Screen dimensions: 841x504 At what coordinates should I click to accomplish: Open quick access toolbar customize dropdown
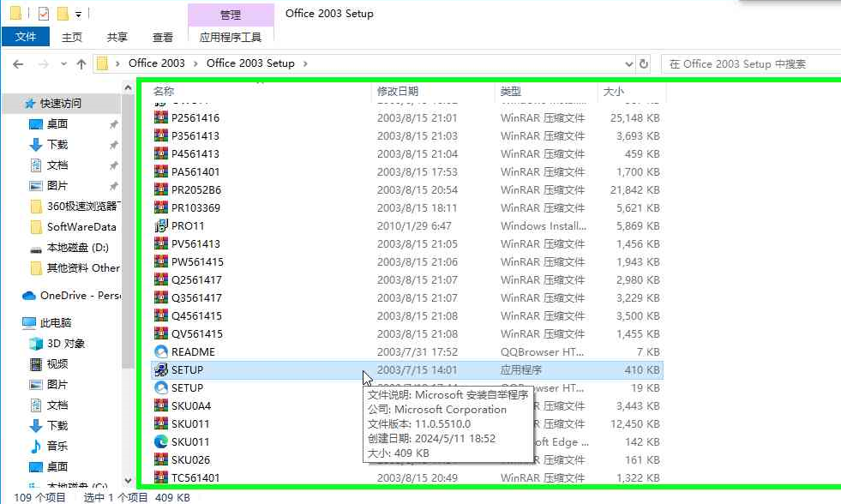(78, 15)
